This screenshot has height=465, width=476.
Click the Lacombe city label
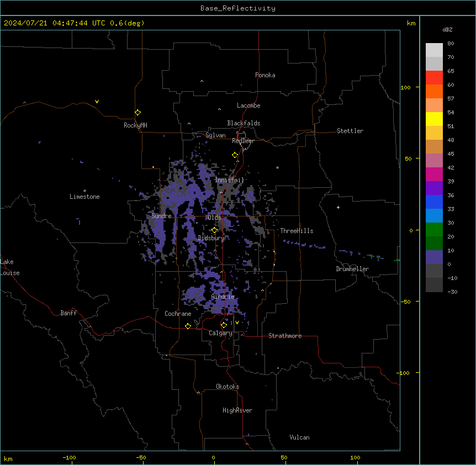pos(248,105)
